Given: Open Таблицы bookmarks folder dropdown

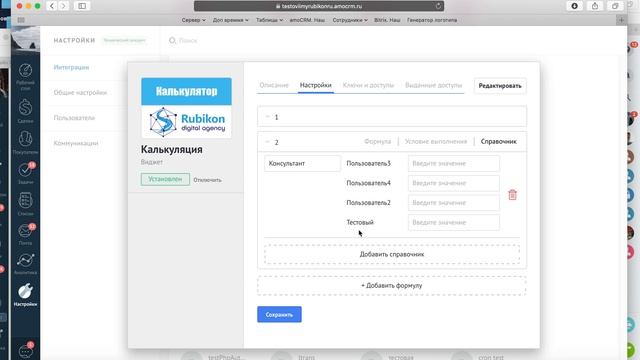Looking at the screenshot, I should (x=269, y=20).
